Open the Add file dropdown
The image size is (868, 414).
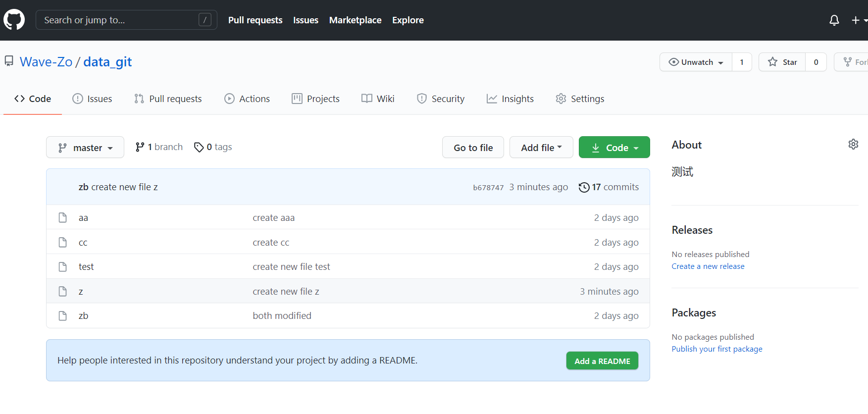pos(541,148)
